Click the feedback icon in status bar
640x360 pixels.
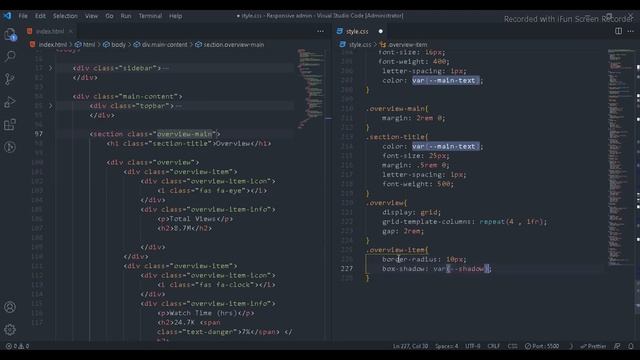point(617,346)
